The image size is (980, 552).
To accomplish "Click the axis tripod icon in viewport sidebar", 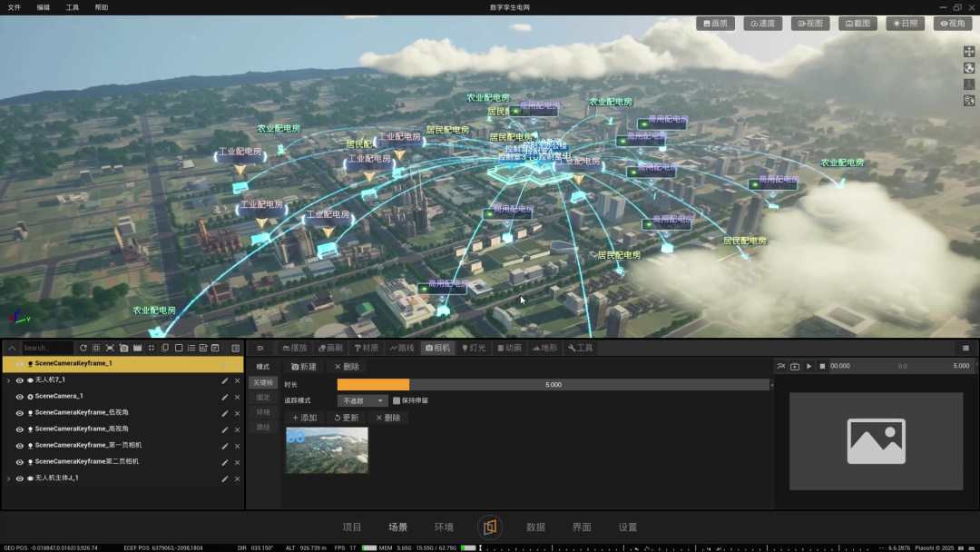I will [969, 84].
